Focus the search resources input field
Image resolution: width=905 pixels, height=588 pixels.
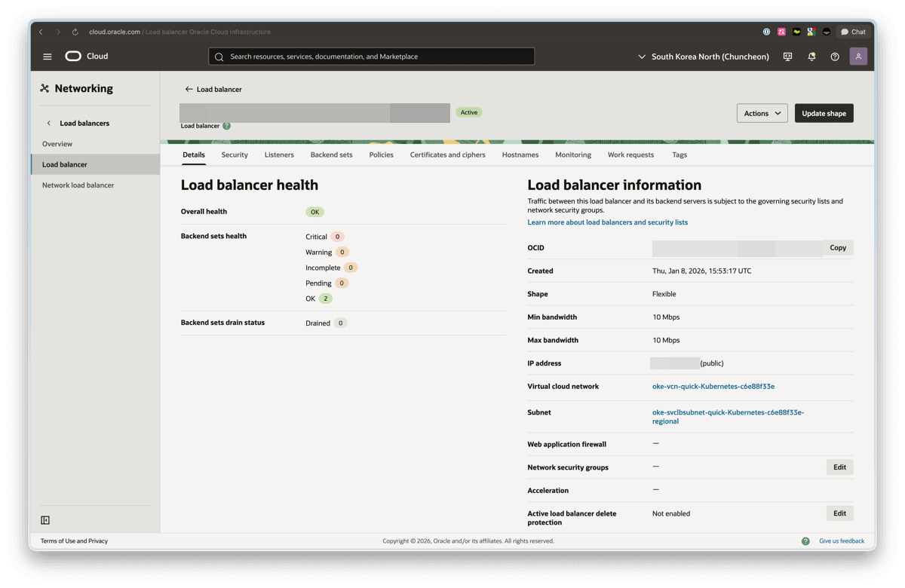point(371,57)
